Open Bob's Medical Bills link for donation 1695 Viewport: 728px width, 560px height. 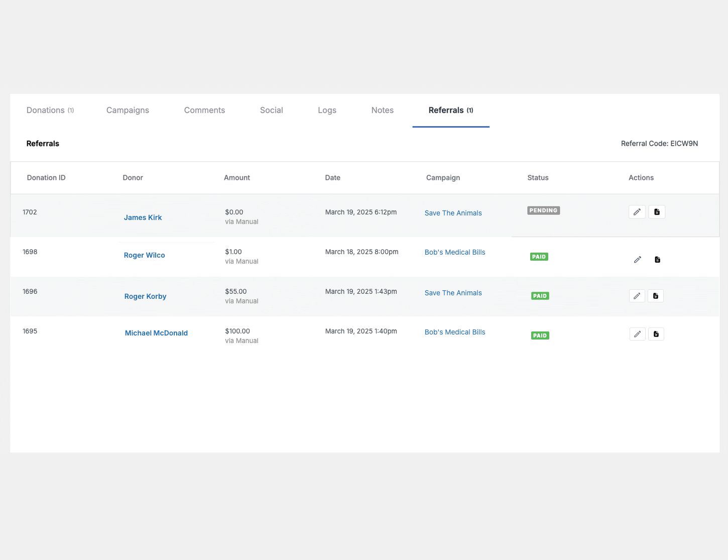coord(455,332)
